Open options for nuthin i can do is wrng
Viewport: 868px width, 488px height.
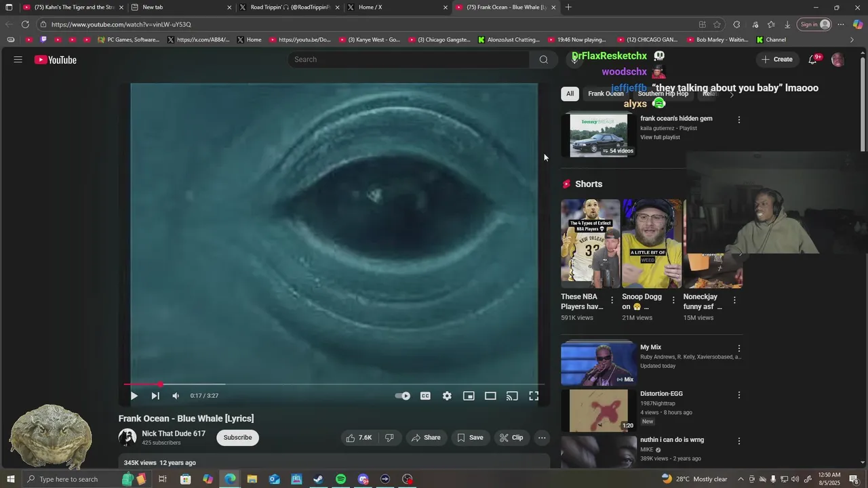coord(739,441)
